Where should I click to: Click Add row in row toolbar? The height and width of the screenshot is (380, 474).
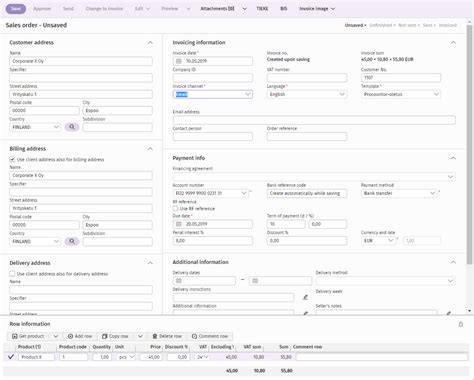(80, 336)
